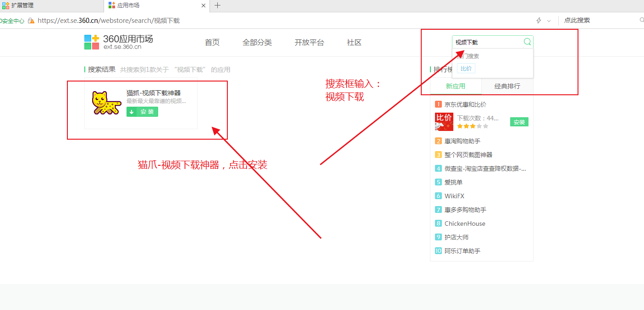
Task: Open 整个网页截图神器 in the ranking list
Action: 468,155
